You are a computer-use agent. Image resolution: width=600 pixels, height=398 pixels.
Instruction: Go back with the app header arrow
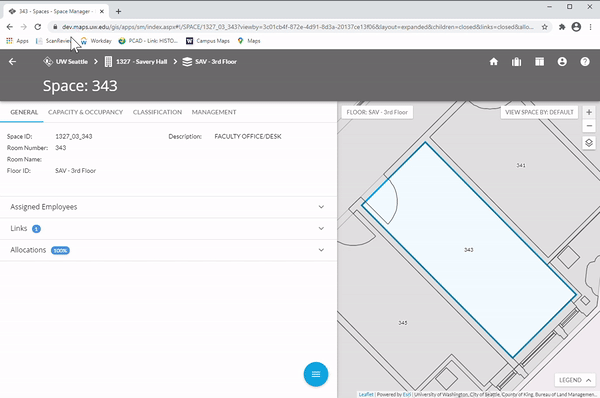[x=12, y=62]
